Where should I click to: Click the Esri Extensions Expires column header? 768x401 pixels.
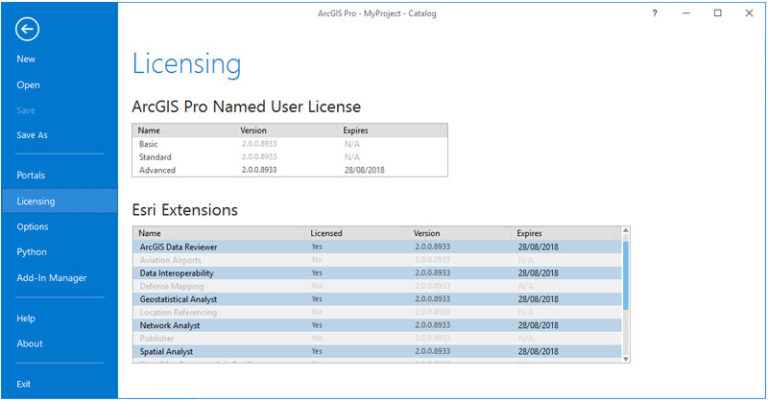(x=529, y=234)
